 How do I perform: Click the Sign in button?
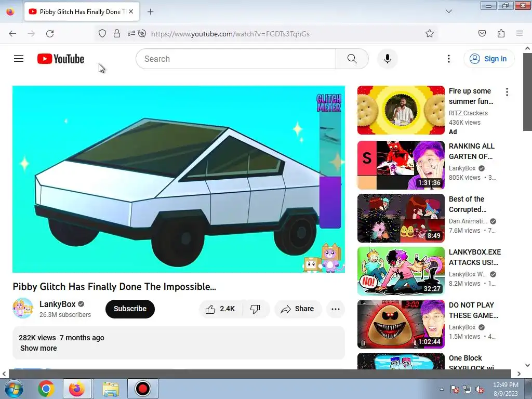click(x=488, y=59)
